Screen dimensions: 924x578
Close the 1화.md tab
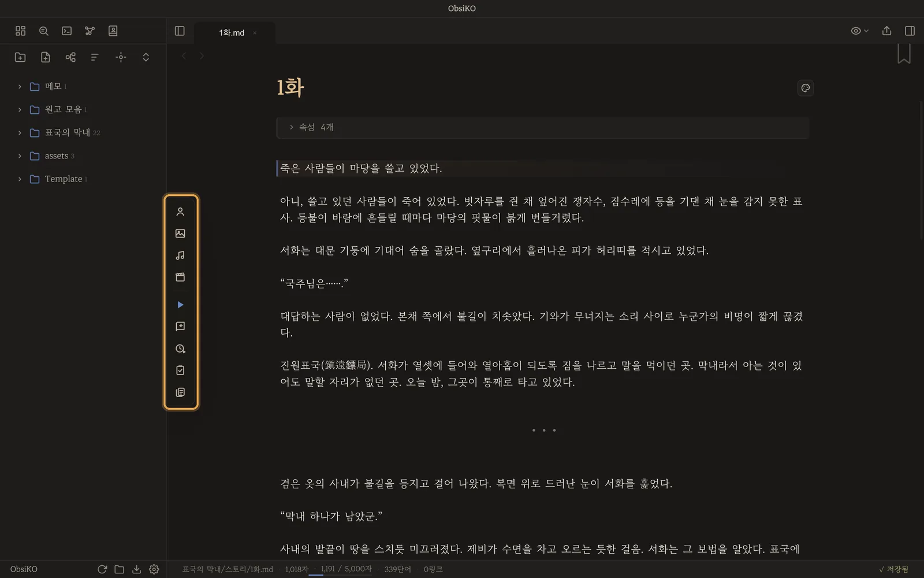point(255,33)
